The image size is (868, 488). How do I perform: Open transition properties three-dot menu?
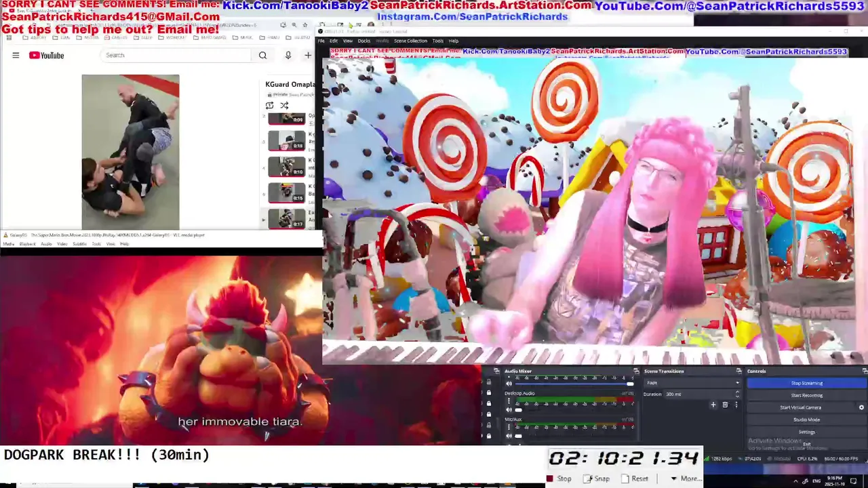click(736, 405)
